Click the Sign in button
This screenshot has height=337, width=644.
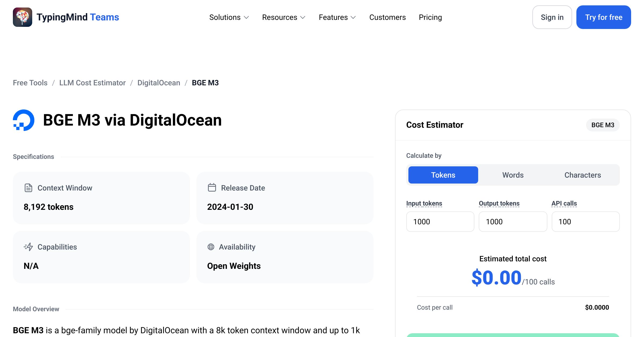[x=552, y=17]
